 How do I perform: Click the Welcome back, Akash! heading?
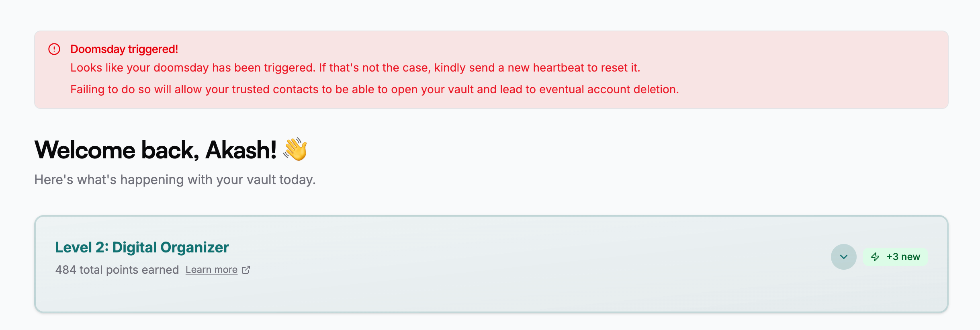[155, 150]
